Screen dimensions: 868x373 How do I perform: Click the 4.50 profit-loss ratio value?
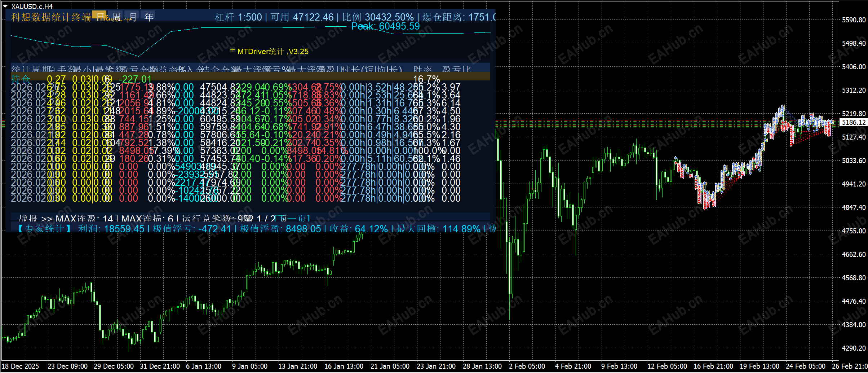(451, 111)
